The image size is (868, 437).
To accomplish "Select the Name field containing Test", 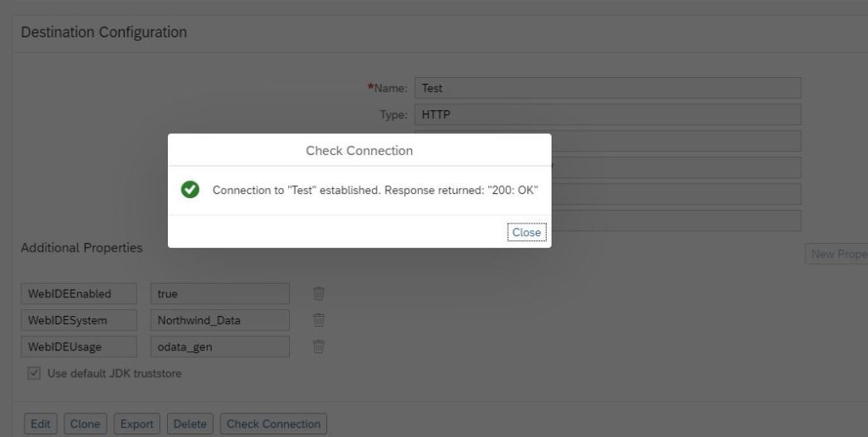I will pos(608,88).
